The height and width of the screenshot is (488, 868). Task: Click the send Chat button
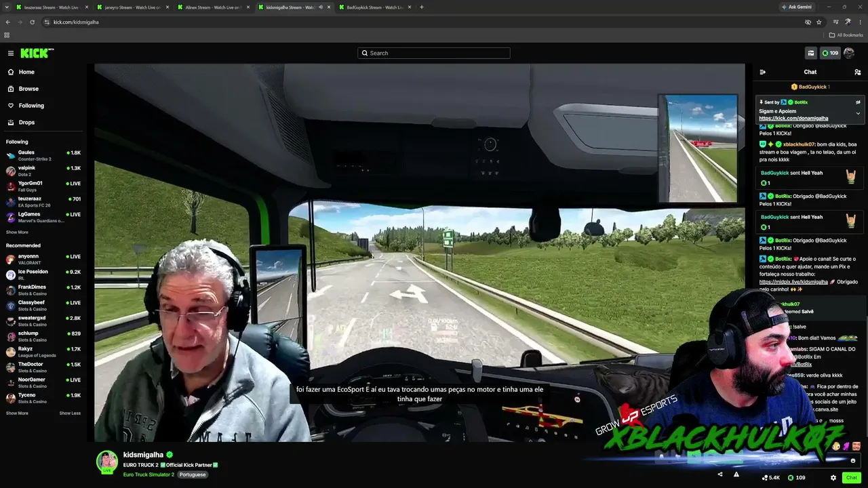(852, 478)
